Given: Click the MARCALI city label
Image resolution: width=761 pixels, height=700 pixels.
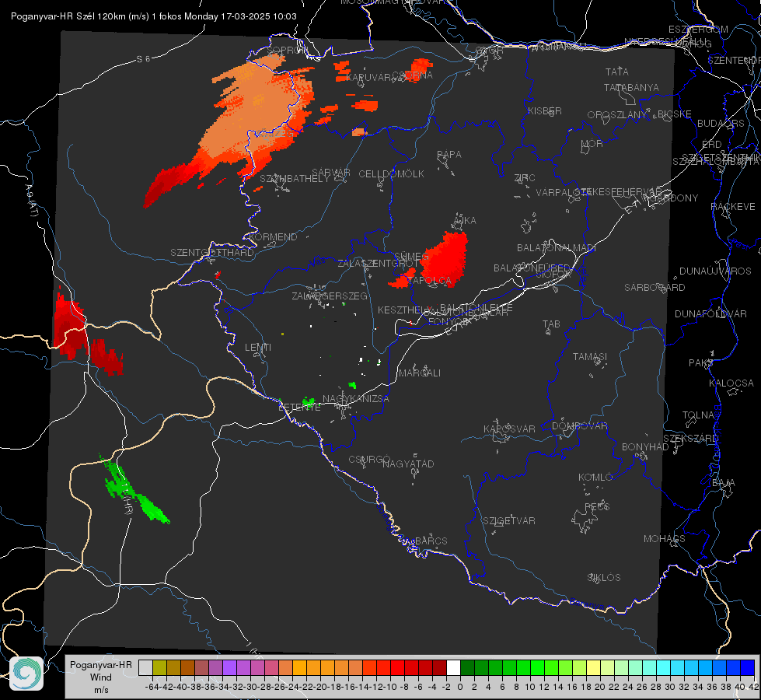Looking at the screenshot, I should pyautogui.click(x=419, y=373).
